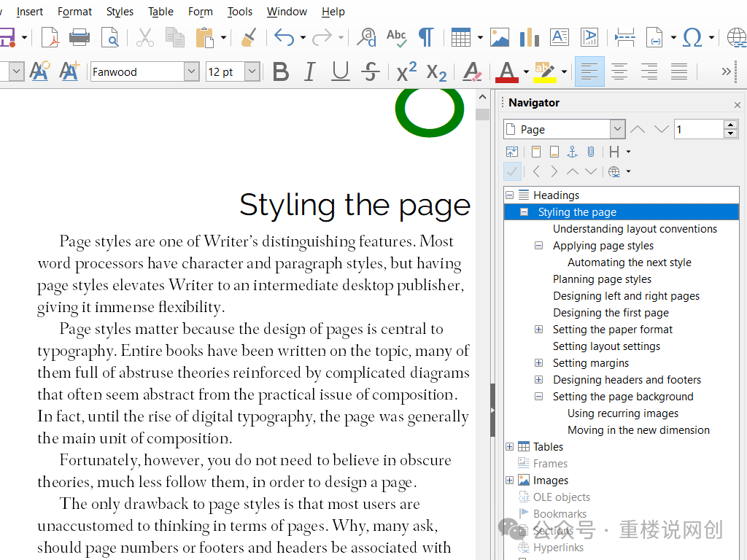Viewport: 747px width, 560px height.
Task: Insert a special character
Action: point(692,37)
